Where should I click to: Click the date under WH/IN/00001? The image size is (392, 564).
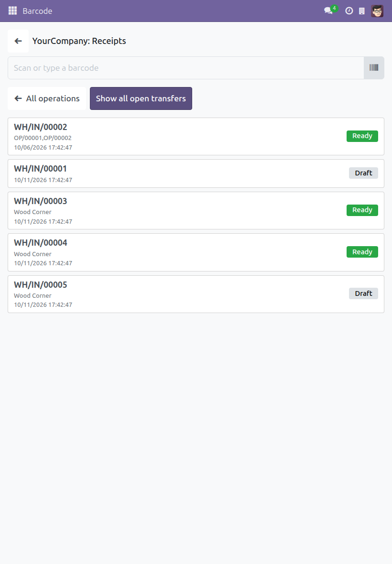pyautogui.click(x=43, y=180)
